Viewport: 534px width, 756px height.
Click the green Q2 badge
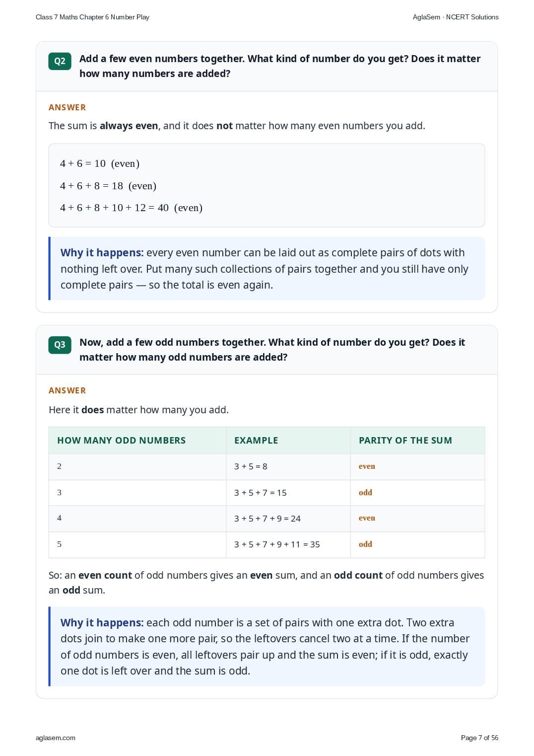[x=60, y=61]
